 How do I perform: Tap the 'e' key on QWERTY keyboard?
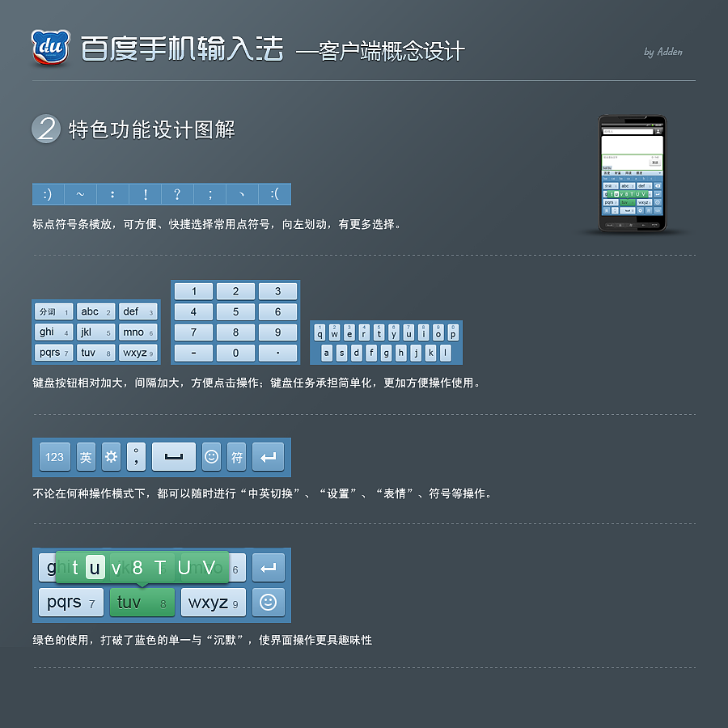click(349, 333)
